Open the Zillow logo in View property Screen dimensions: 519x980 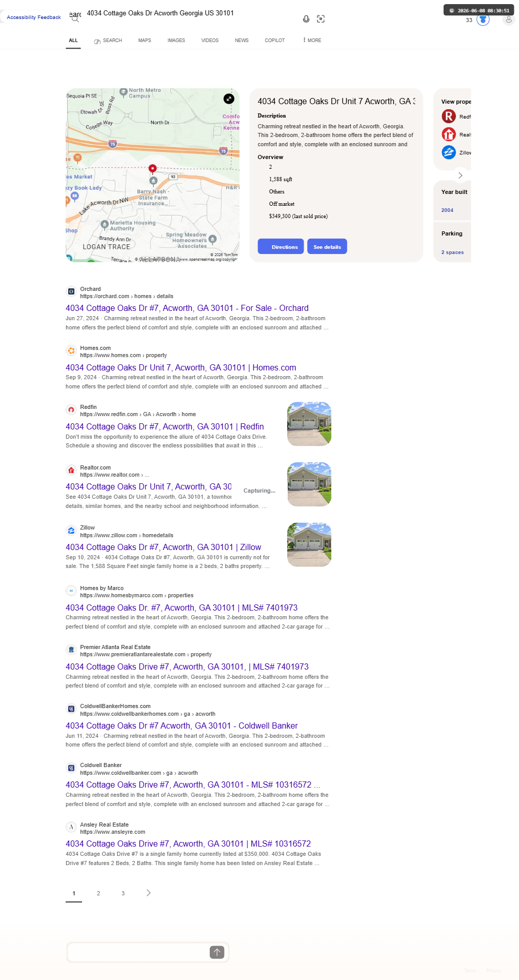point(449,152)
